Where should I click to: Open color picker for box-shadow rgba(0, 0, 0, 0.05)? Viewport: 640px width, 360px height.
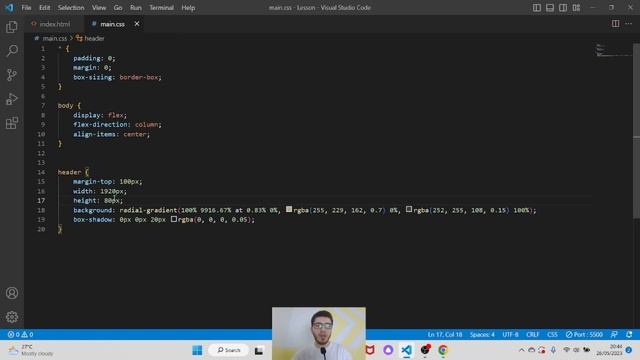174,219
